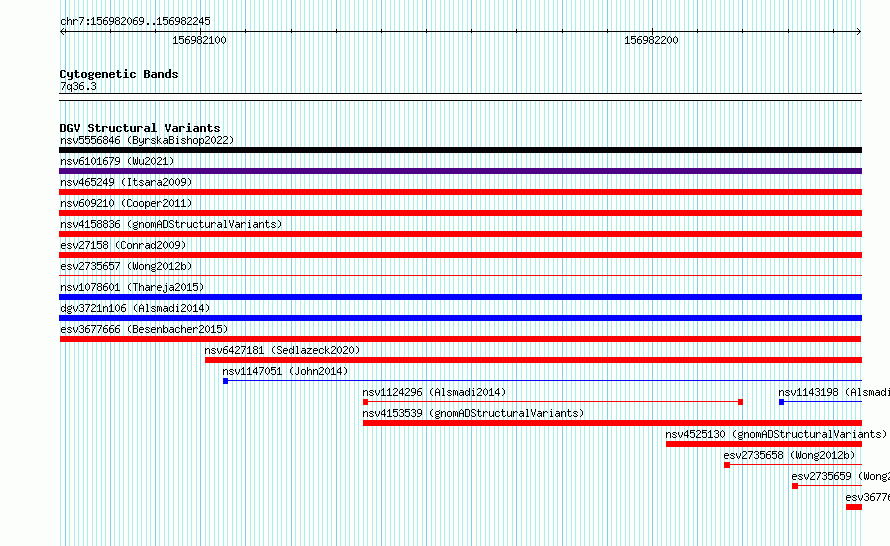Select the esv27158 (Conrad2009) label

pos(123,245)
